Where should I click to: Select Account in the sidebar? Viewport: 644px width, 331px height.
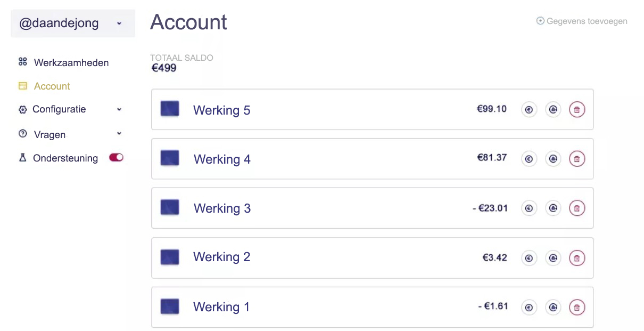[52, 86]
